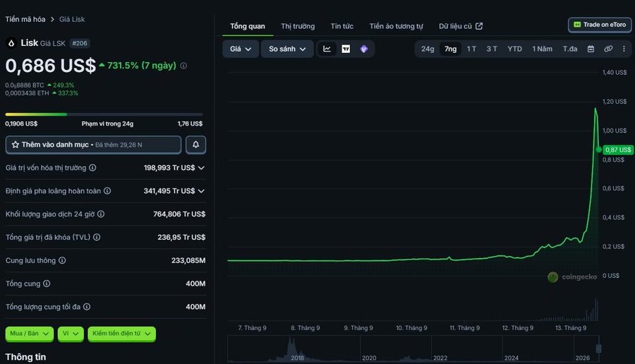Click the #206 rank badge
635x364 pixels.
pos(80,43)
